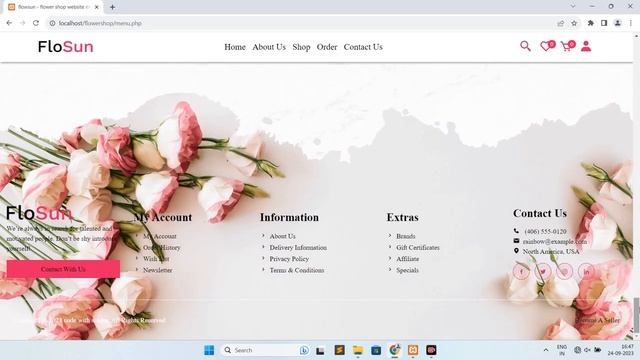
Task: Open the Delivery Information link
Action: (x=298, y=248)
